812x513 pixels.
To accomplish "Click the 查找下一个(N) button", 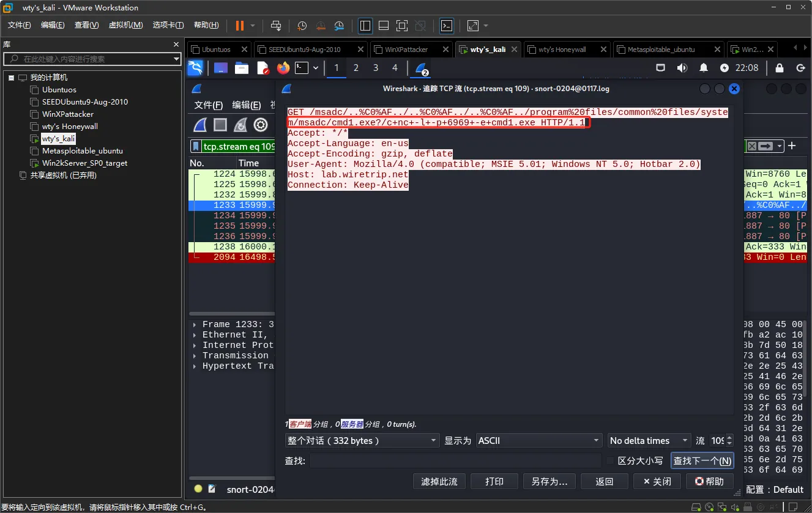I will tap(702, 460).
